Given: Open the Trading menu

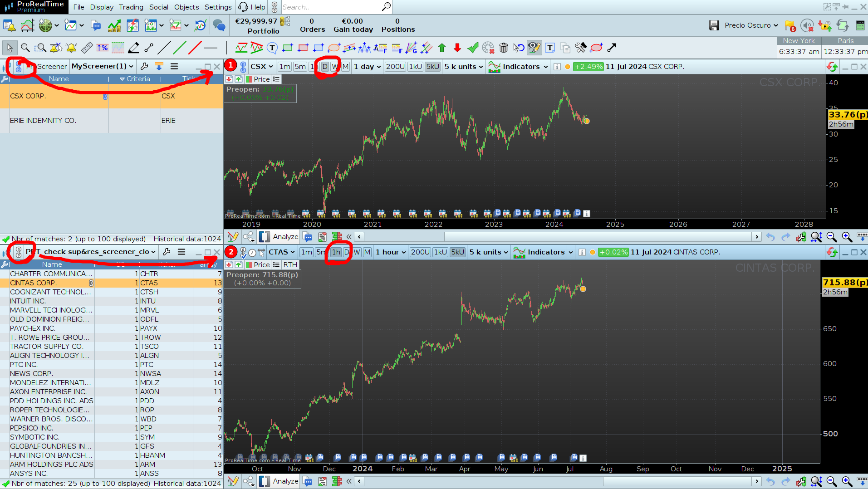Looking at the screenshot, I should tap(131, 7).
